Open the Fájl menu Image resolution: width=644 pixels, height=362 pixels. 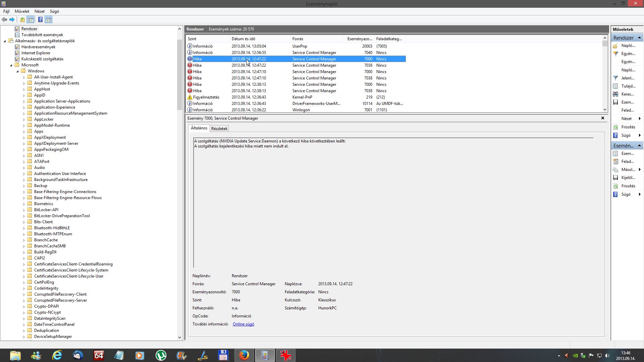tap(6, 11)
